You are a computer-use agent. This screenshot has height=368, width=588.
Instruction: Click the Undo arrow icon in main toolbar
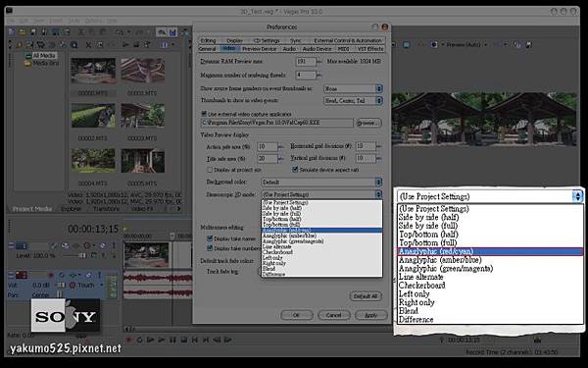point(120,32)
